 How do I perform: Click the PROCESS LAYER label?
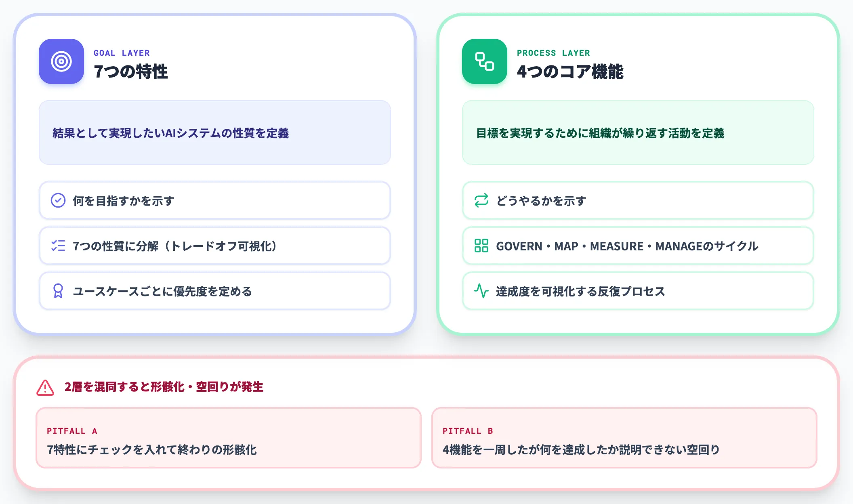coord(553,53)
